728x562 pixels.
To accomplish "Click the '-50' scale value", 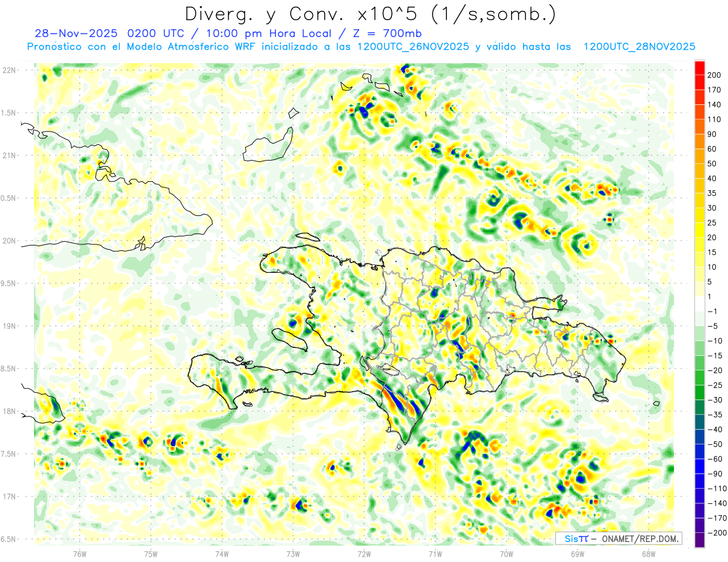I will click(716, 444).
